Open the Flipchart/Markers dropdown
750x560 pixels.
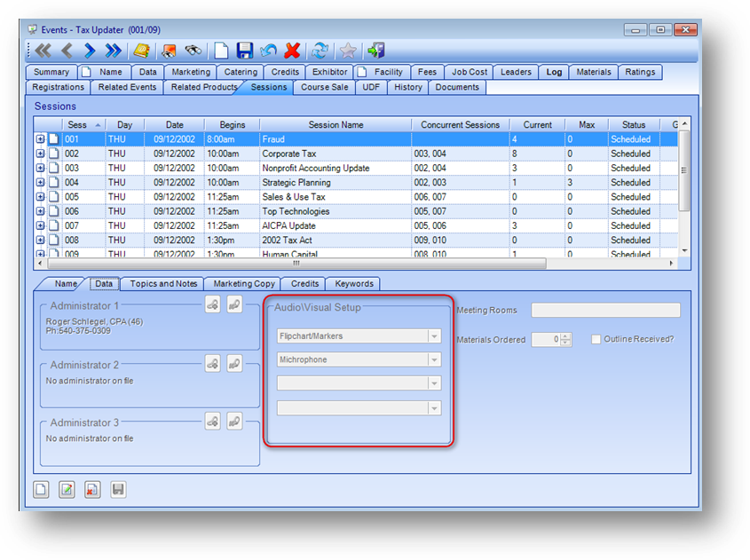pyautogui.click(x=434, y=336)
